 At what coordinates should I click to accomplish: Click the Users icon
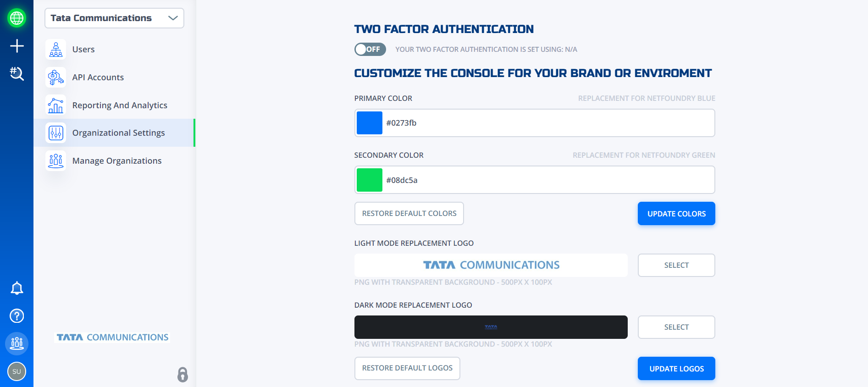56,50
